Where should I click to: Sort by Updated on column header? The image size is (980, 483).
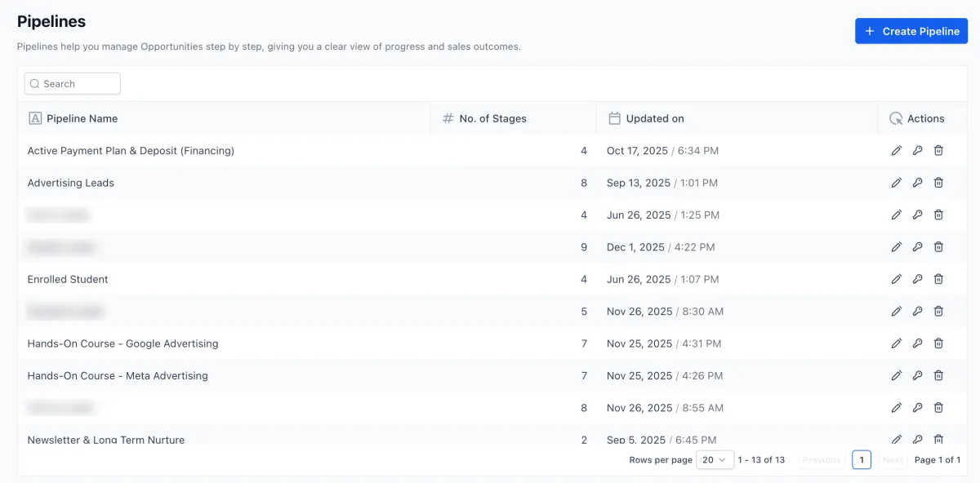pyautogui.click(x=654, y=118)
